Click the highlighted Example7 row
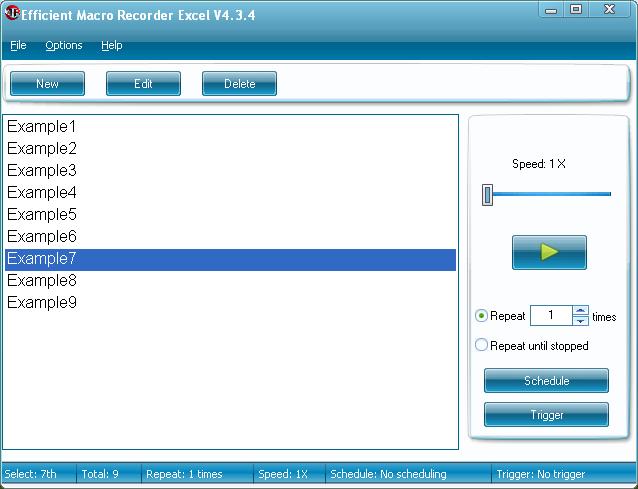Image resolution: width=638 pixels, height=489 pixels. click(x=230, y=260)
